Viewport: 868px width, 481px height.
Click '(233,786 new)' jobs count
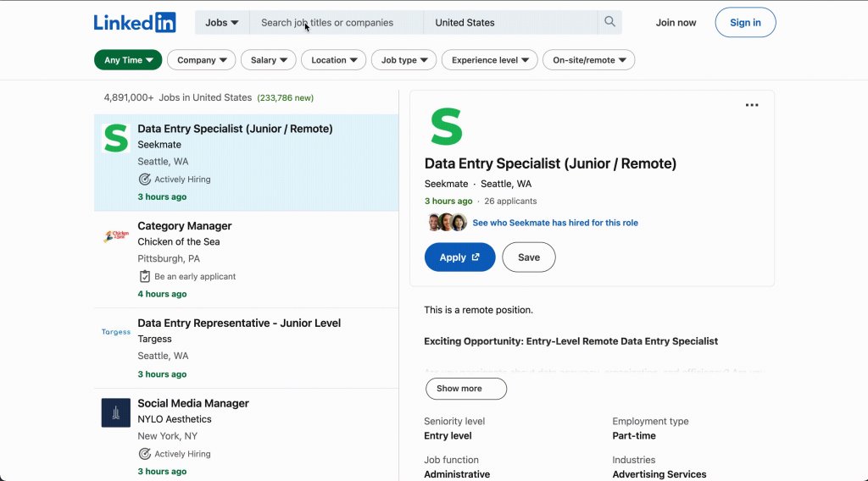pyautogui.click(x=285, y=98)
